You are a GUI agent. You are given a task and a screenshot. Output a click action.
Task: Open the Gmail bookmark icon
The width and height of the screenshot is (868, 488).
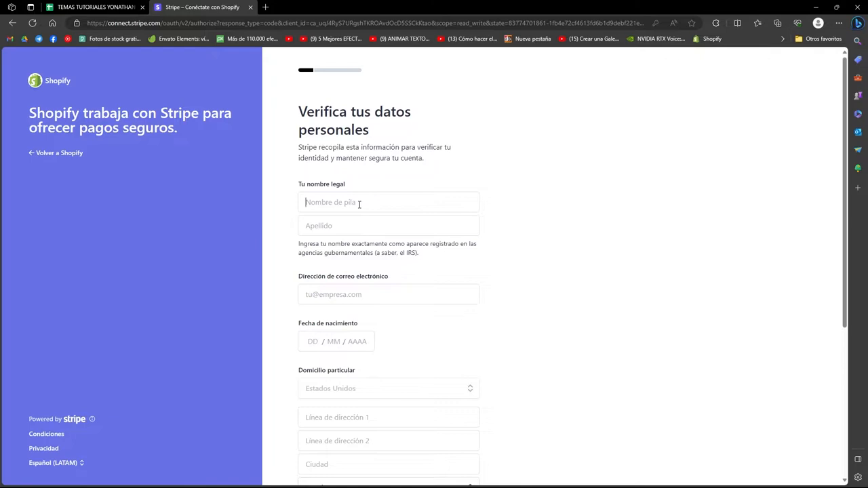9,39
